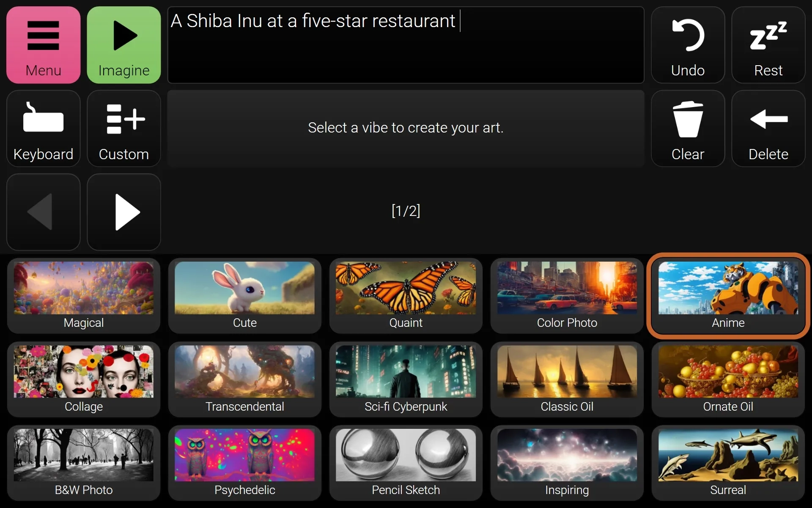The height and width of the screenshot is (508, 812).
Task: Activate the Rest sleep button
Action: click(768, 45)
